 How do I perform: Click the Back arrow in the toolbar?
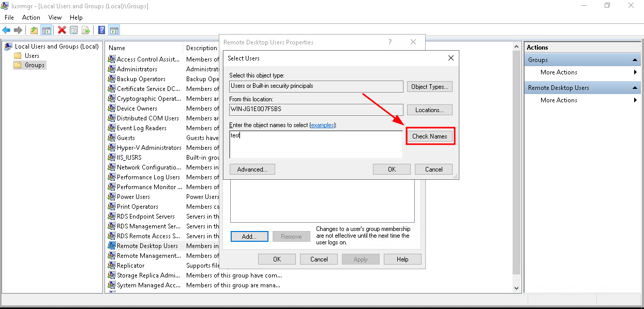(x=6, y=30)
